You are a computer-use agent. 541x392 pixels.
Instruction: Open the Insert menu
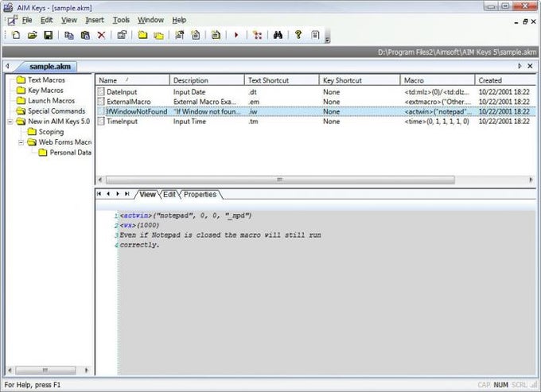pos(94,20)
